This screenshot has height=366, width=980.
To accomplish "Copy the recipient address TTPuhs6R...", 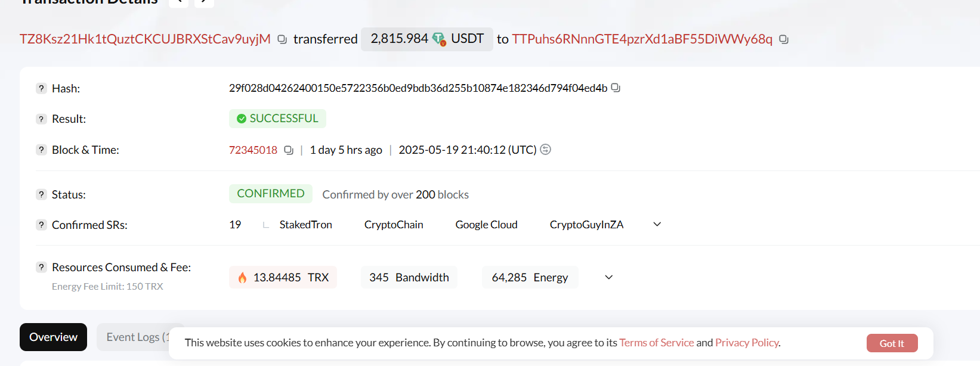I will pyautogui.click(x=784, y=39).
